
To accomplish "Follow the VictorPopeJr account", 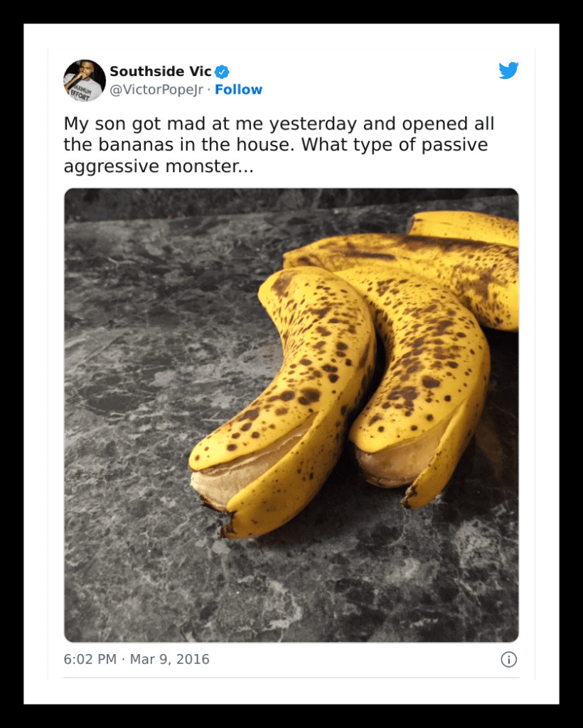I will pos(238,90).
